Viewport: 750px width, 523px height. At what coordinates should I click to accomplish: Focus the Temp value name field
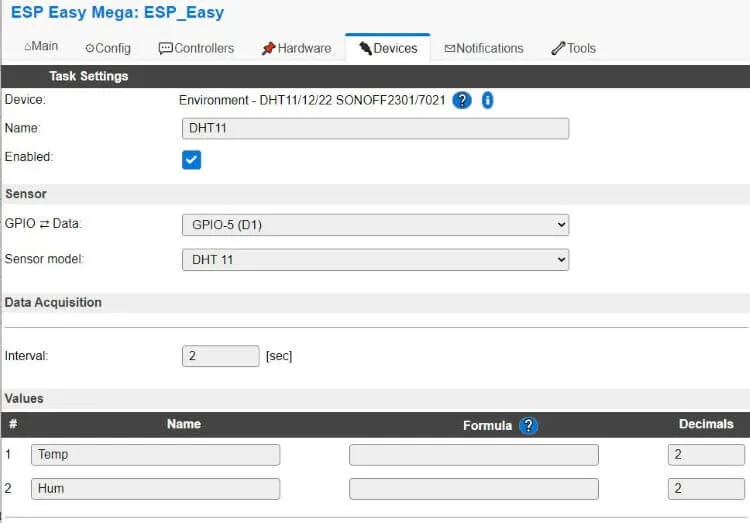tap(155, 455)
